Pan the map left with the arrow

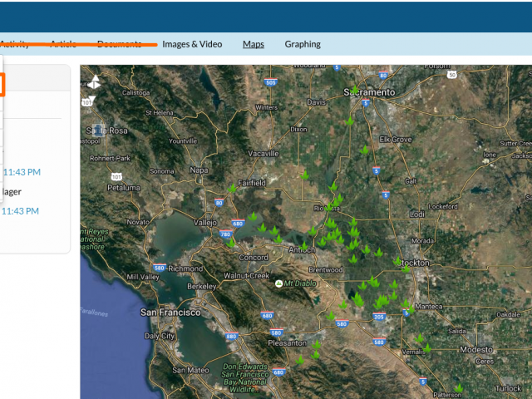pyautogui.click(x=89, y=84)
